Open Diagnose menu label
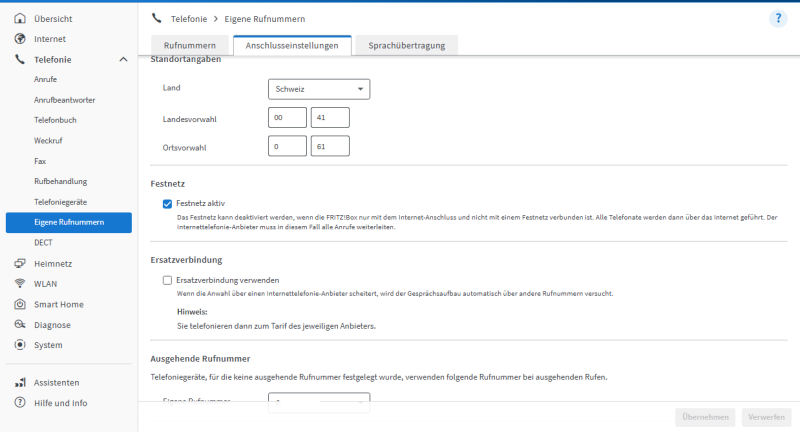The image size is (800, 432). (52, 325)
